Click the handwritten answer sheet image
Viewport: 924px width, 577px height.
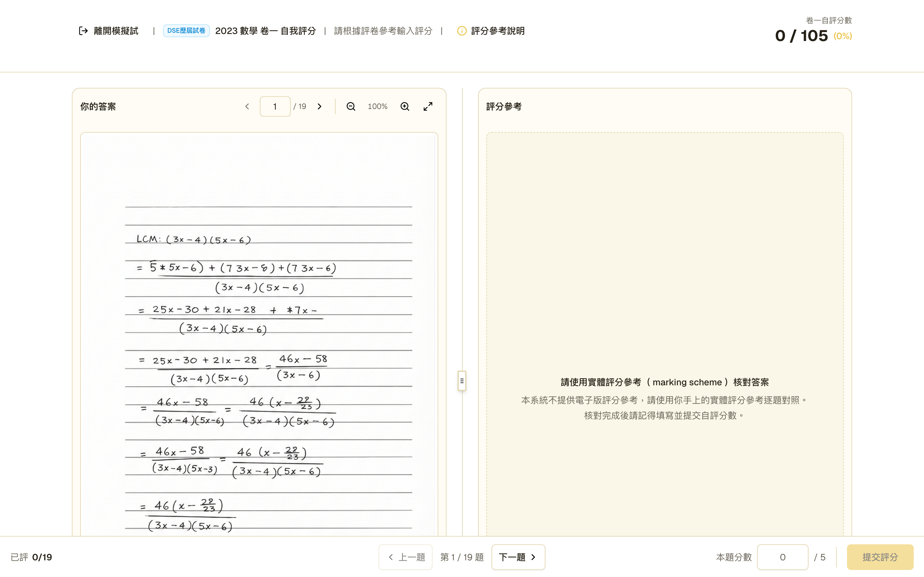pyautogui.click(x=259, y=334)
